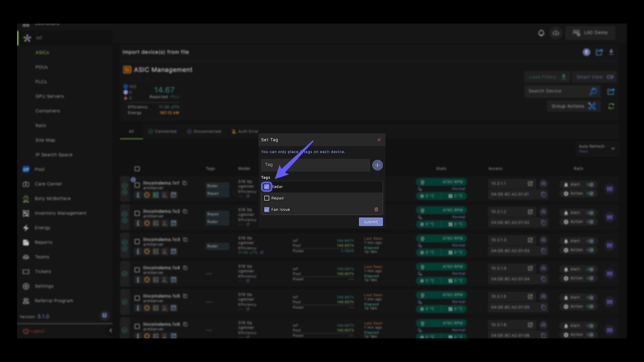Open Containers in the sidebar

coord(48,111)
